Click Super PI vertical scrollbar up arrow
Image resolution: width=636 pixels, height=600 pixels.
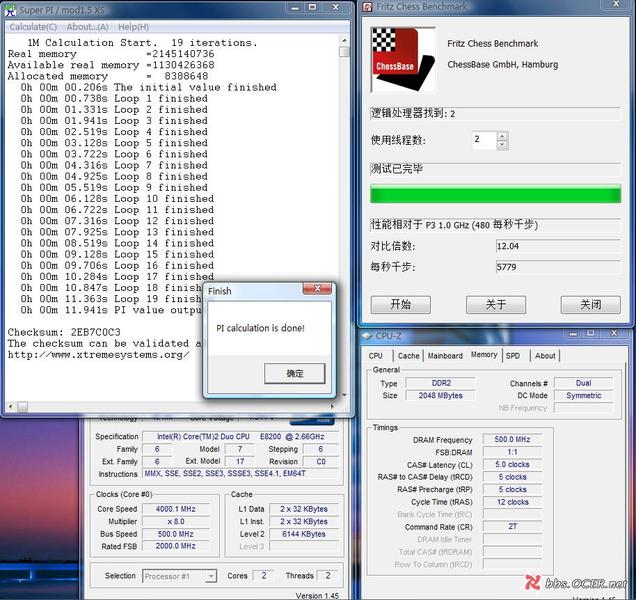(x=344, y=41)
